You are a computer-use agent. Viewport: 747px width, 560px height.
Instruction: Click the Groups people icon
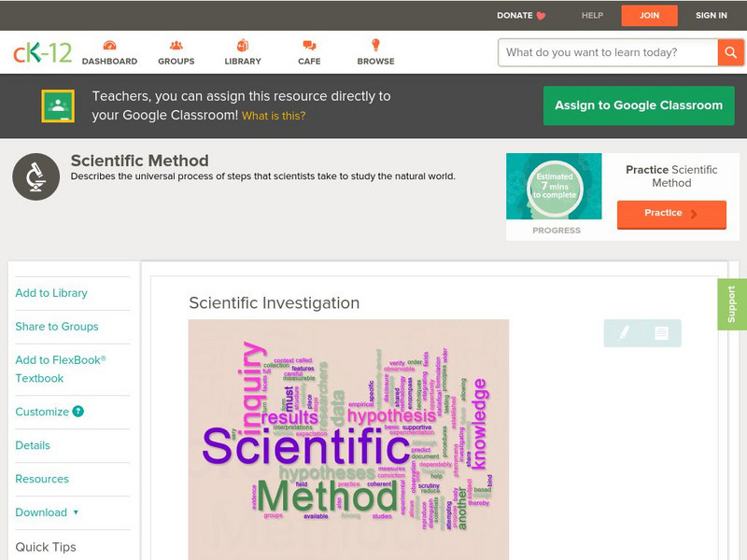175,43
